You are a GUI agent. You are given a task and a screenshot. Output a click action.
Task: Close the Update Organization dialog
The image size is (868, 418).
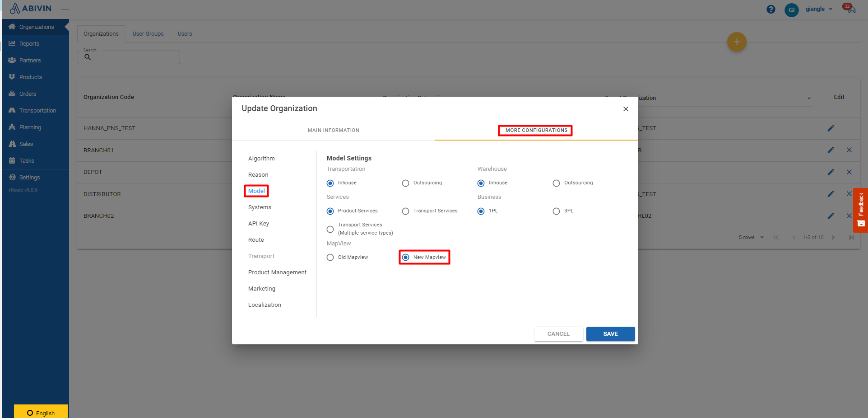(x=626, y=109)
